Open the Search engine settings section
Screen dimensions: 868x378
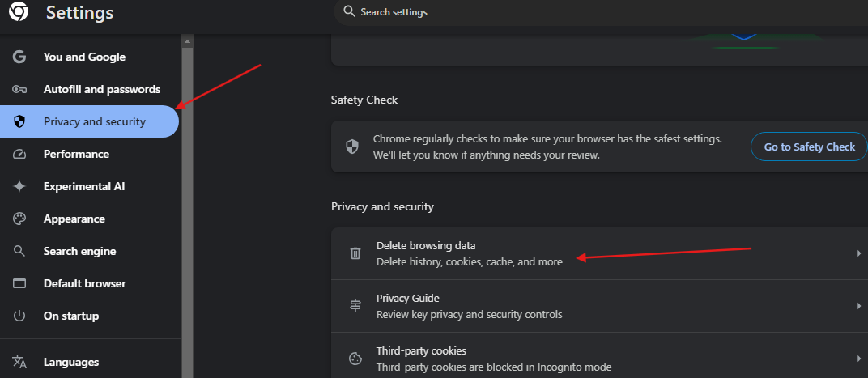(x=89, y=251)
